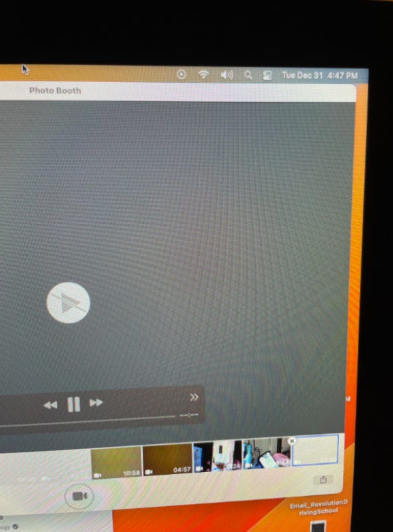Start recording with the video camera button

coord(79,497)
